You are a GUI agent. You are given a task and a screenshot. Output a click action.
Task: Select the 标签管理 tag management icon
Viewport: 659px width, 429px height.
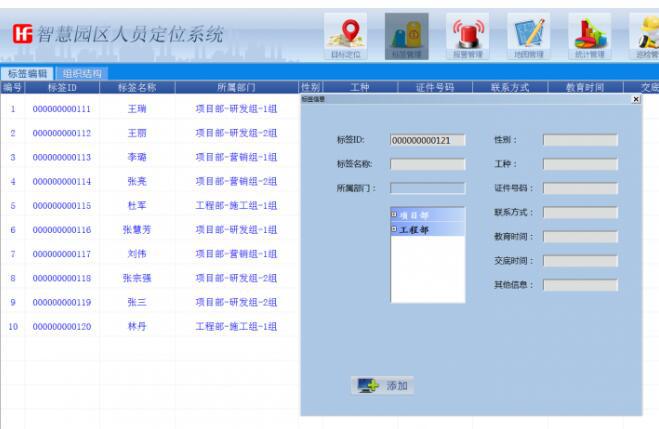(406, 37)
